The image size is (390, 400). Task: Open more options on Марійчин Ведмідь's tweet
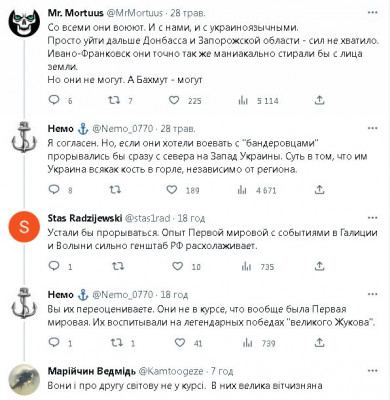tap(372, 371)
